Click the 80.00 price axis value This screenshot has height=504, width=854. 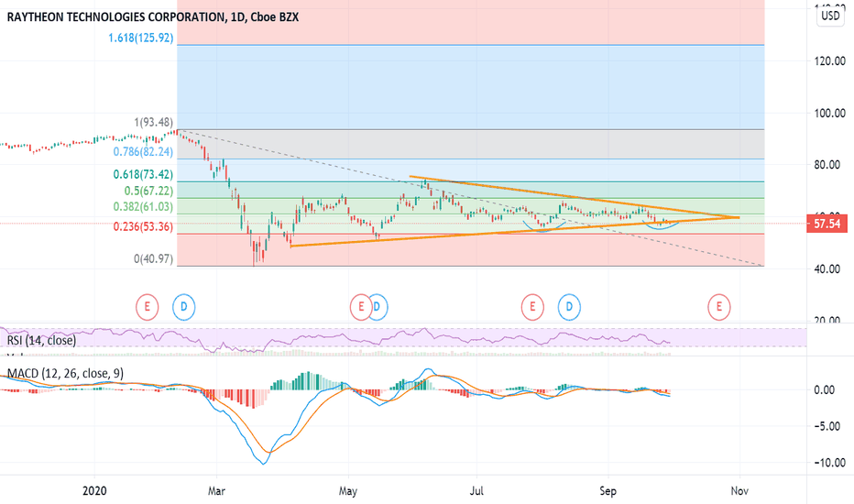pyautogui.click(x=827, y=165)
